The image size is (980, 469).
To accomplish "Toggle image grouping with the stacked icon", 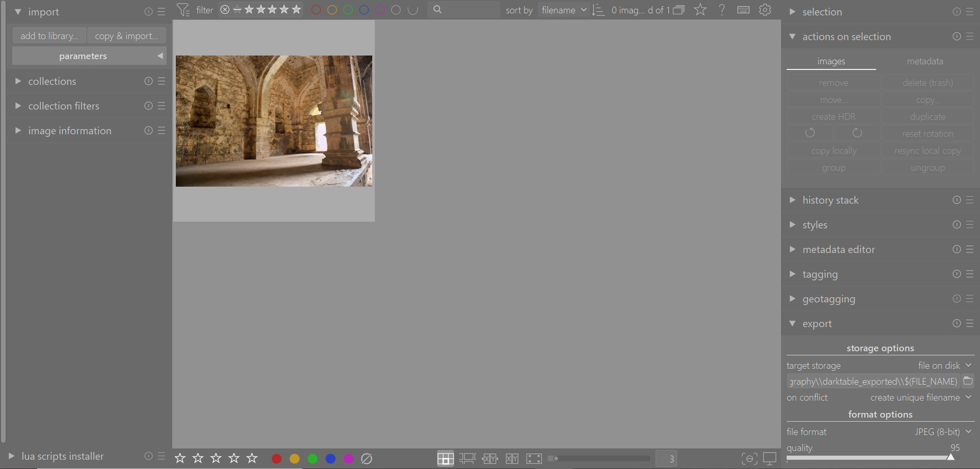I will [x=679, y=10].
